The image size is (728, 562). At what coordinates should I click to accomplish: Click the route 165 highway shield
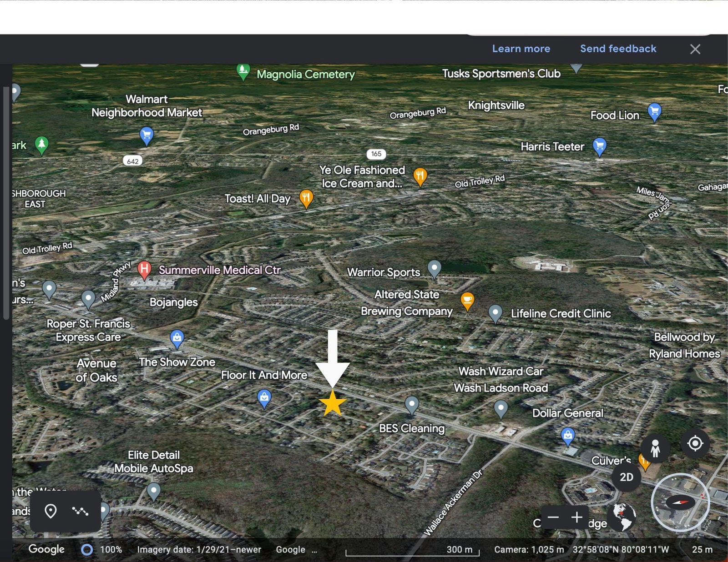(x=376, y=154)
